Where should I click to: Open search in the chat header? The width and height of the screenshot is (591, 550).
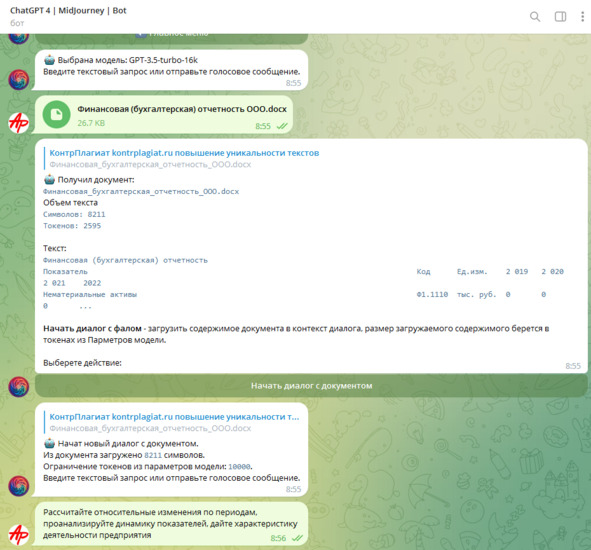pyautogui.click(x=535, y=17)
